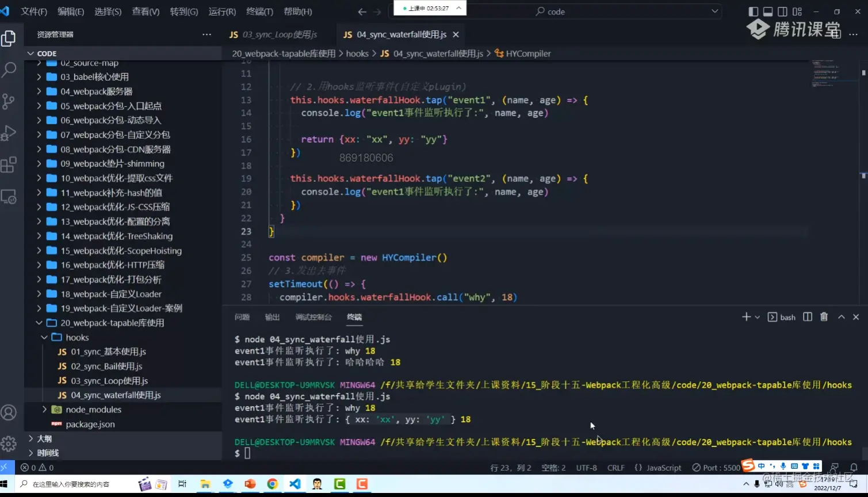
Task: Switch to the 输出 output panel tab
Action: [272, 317]
